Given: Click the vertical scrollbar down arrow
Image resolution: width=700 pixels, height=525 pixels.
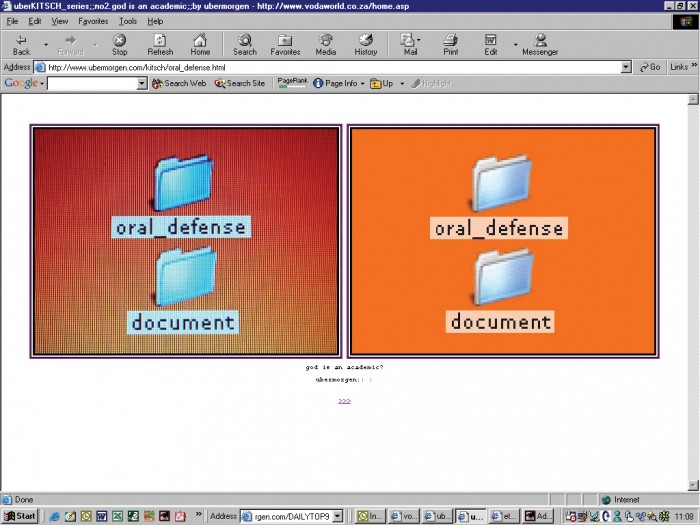Looking at the screenshot, I should click(693, 485).
